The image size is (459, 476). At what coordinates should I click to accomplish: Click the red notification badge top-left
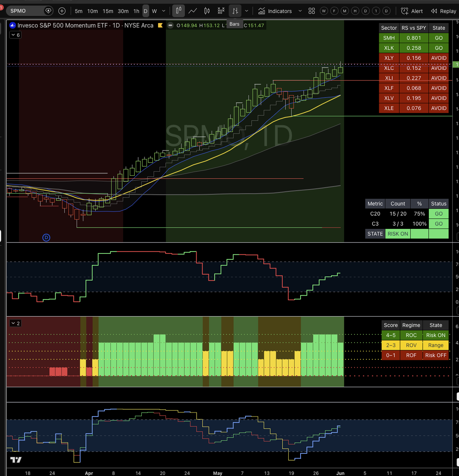click(2, 7)
